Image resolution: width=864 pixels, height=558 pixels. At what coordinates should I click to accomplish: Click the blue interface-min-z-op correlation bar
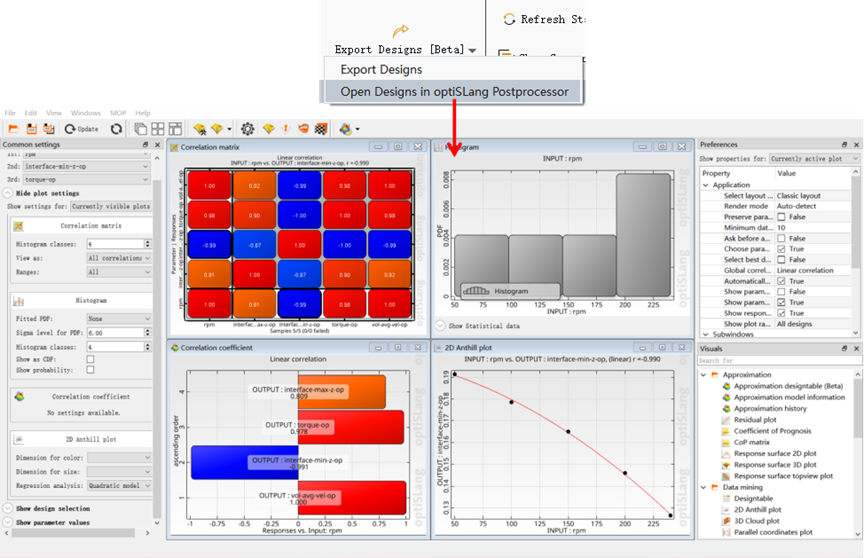245,463
